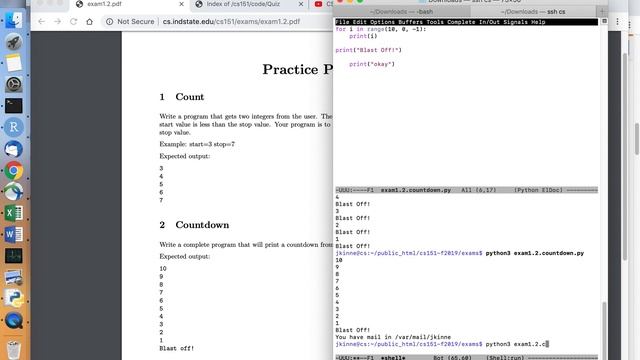The image size is (640, 360).
Task: Reload the exam1.2.pdf page
Action: tap(73, 21)
